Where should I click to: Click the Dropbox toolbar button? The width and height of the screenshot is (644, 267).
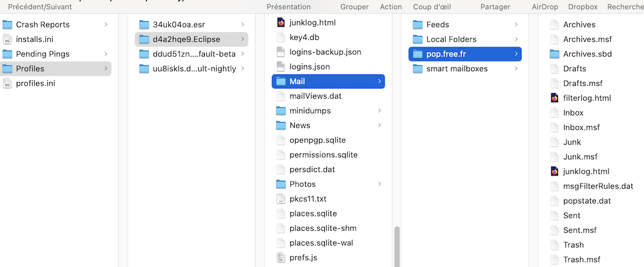pos(583,7)
